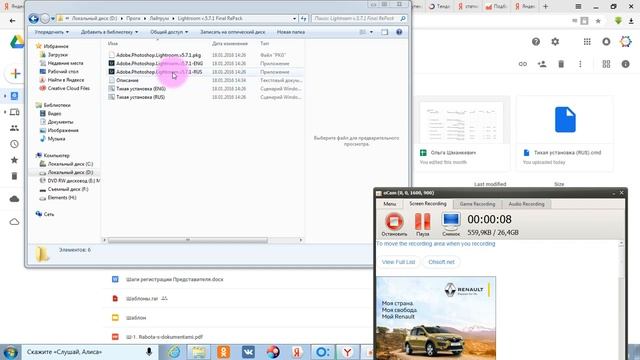Open Google Drive settings gear
This screenshot has width=640, height=360.
click(555, 42)
